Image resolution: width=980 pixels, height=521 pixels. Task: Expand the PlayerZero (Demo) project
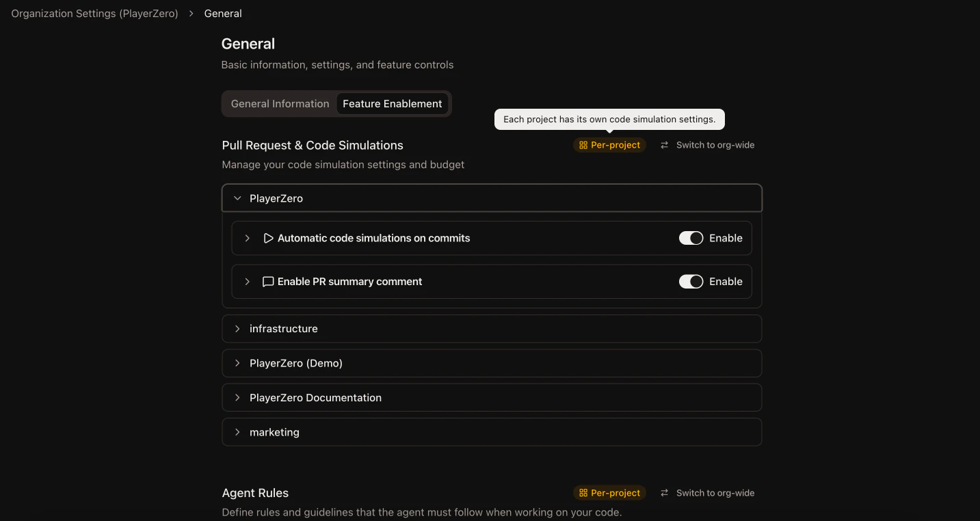pyautogui.click(x=237, y=362)
